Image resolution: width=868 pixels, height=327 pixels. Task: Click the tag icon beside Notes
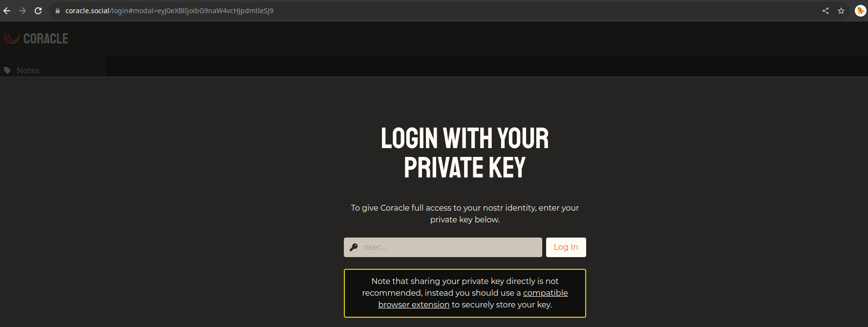7,70
